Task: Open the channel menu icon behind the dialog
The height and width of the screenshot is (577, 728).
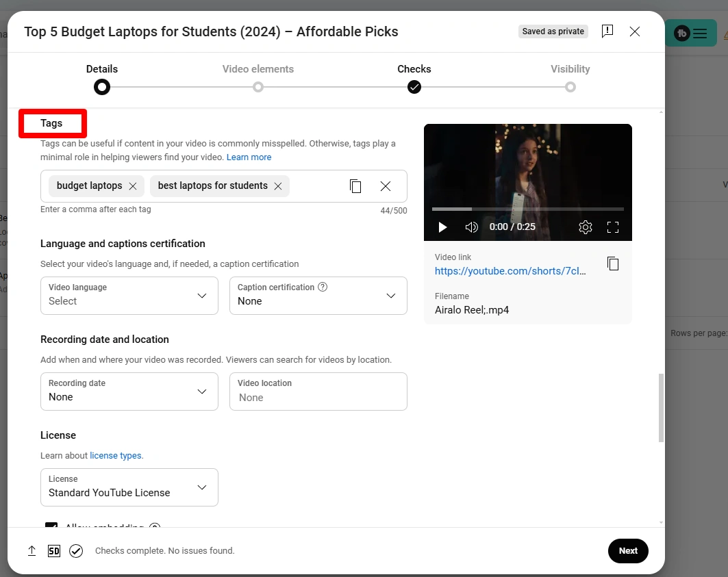Action: coord(700,33)
